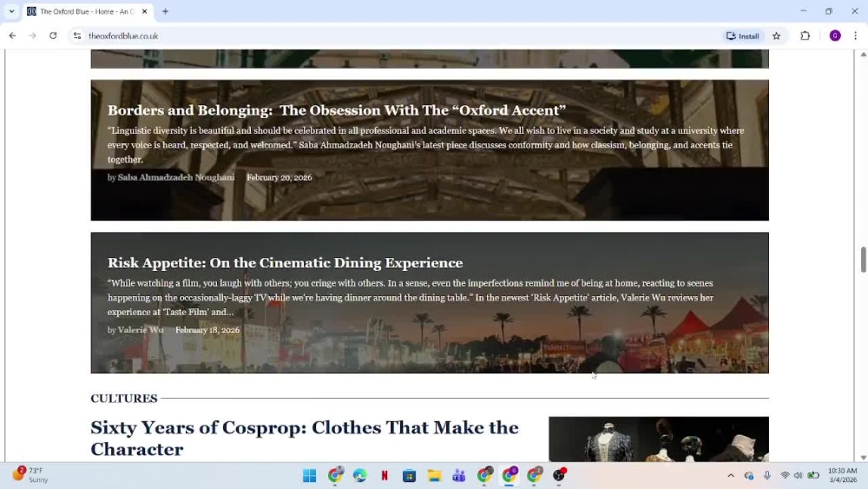Viewport: 868px width, 489px height.
Task: Open File Explorer from taskbar
Action: [434, 475]
